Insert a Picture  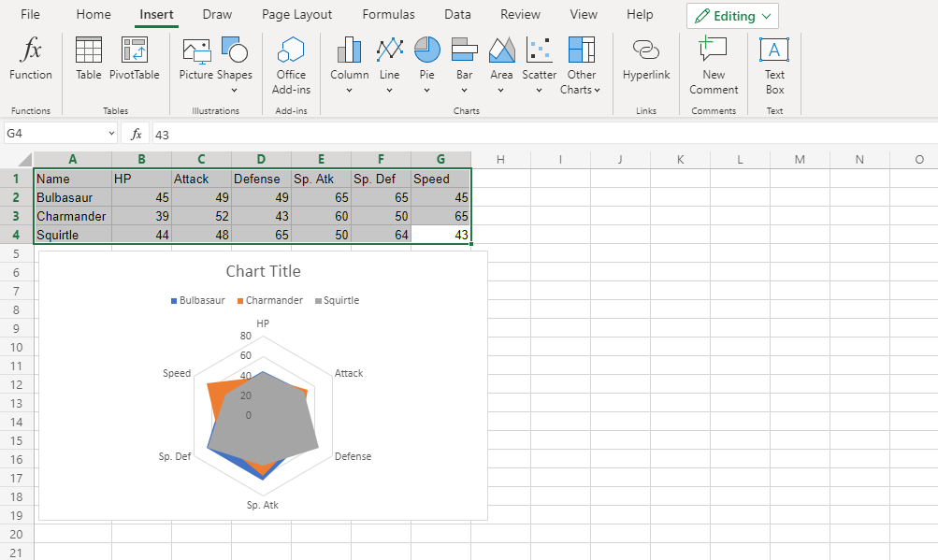tap(196, 63)
